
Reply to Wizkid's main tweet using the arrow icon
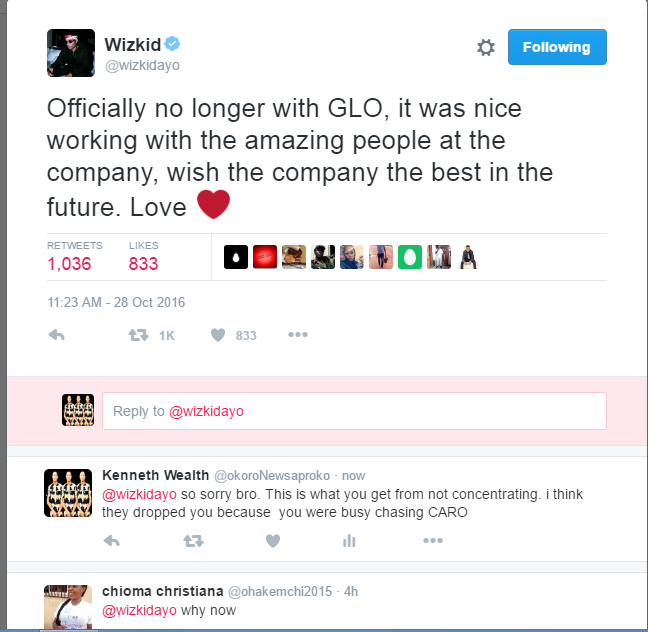57,335
